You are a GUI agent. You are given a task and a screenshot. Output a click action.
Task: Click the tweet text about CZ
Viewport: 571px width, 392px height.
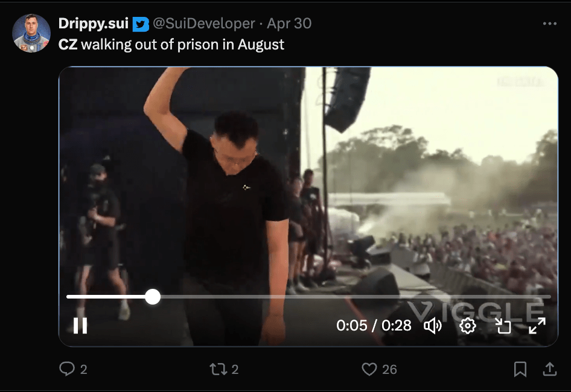tap(171, 44)
